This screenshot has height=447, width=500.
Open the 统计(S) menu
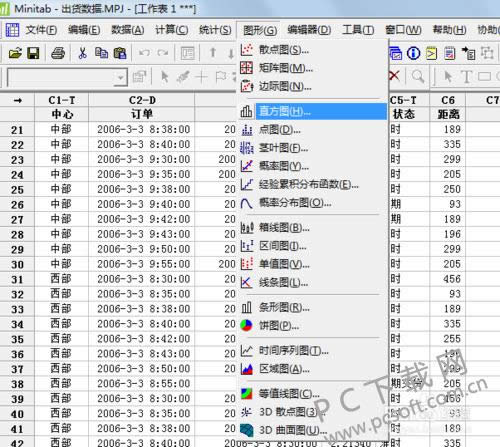click(215, 30)
